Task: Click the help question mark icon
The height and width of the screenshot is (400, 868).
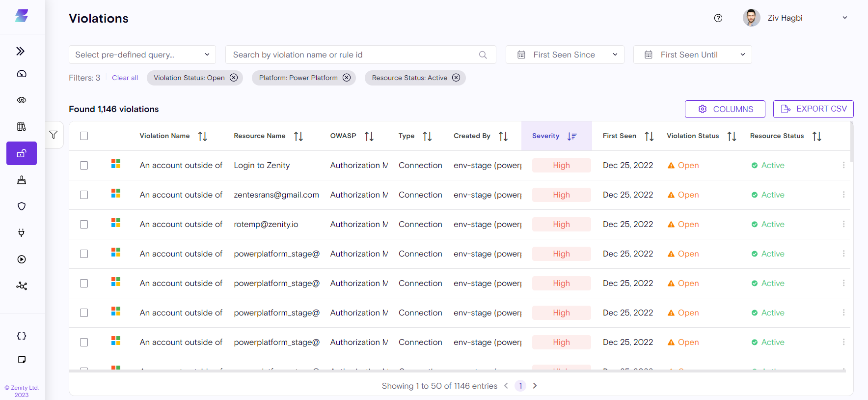Action: pos(718,18)
